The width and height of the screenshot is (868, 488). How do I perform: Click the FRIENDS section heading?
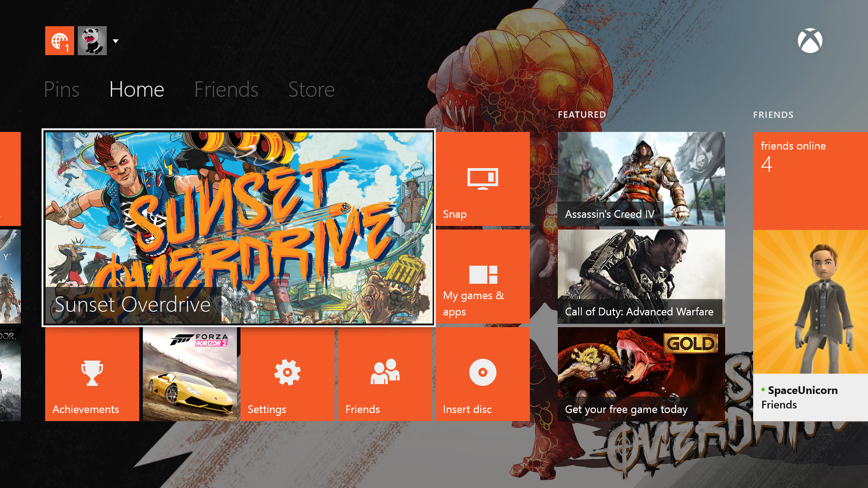click(x=773, y=115)
